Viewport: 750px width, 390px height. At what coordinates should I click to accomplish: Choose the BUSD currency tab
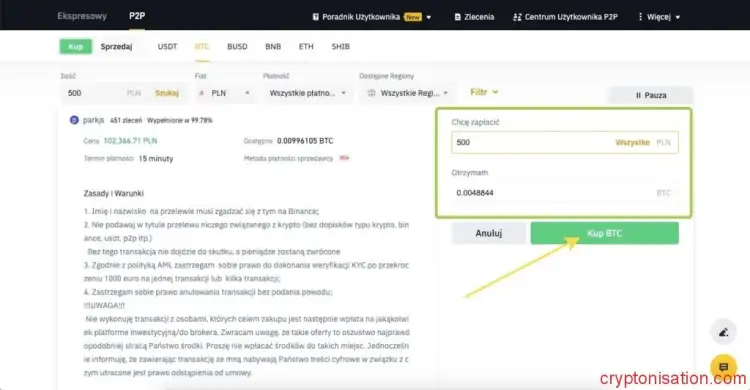coord(237,46)
